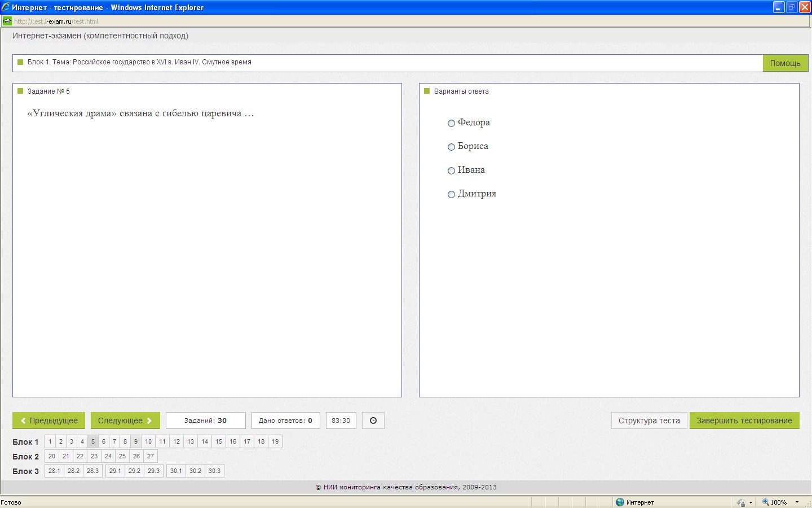
Task: Go to the previous question with Предыдущее
Action: click(48, 421)
